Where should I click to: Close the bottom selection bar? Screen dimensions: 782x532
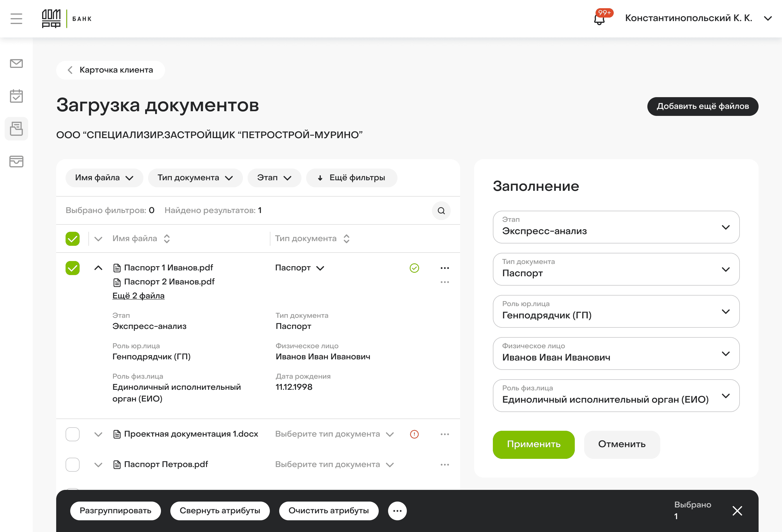(x=737, y=511)
